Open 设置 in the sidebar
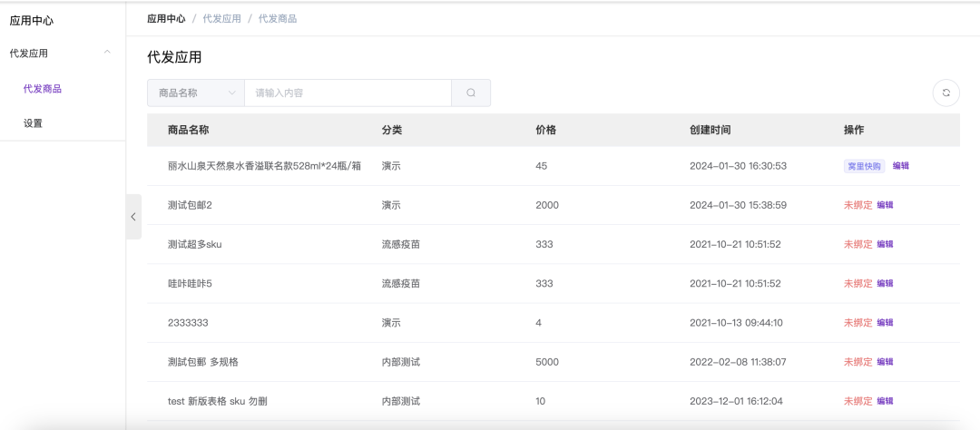Image resolution: width=980 pixels, height=430 pixels. pos(34,123)
